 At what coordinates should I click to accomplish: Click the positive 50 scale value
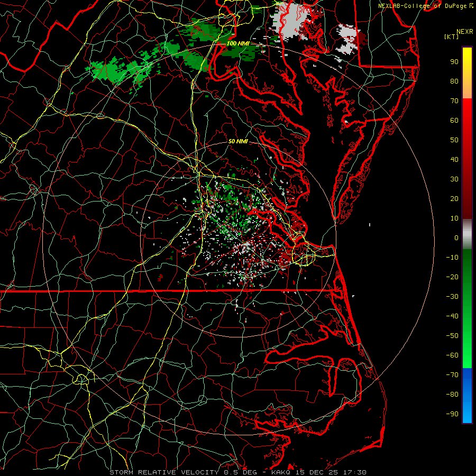(x=454, y=140)
